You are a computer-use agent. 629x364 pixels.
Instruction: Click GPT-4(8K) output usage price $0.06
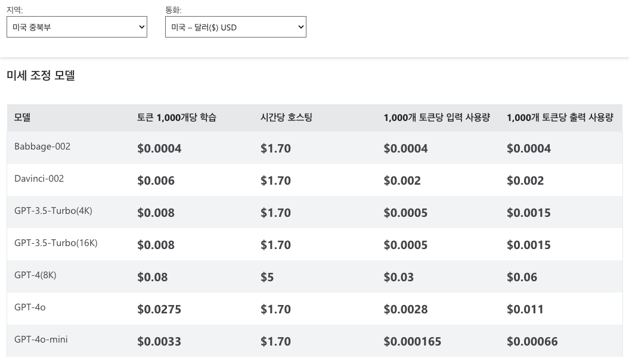point(522,277)
